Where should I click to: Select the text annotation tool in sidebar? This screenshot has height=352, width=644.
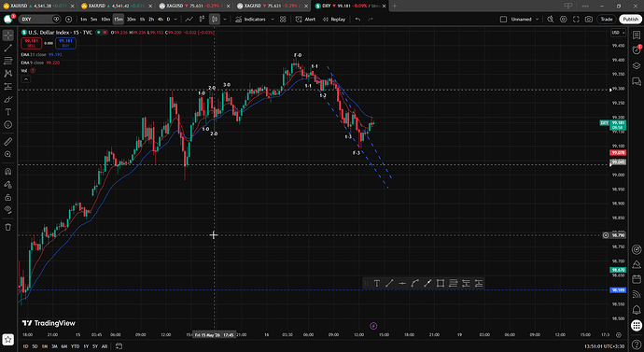pyautogui.click(x=7, y=112)
